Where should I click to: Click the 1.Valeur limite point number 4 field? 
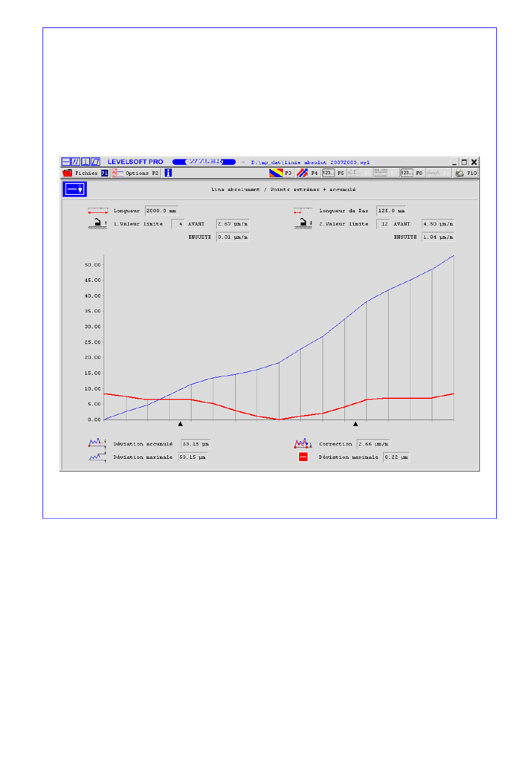click(178, 224)
